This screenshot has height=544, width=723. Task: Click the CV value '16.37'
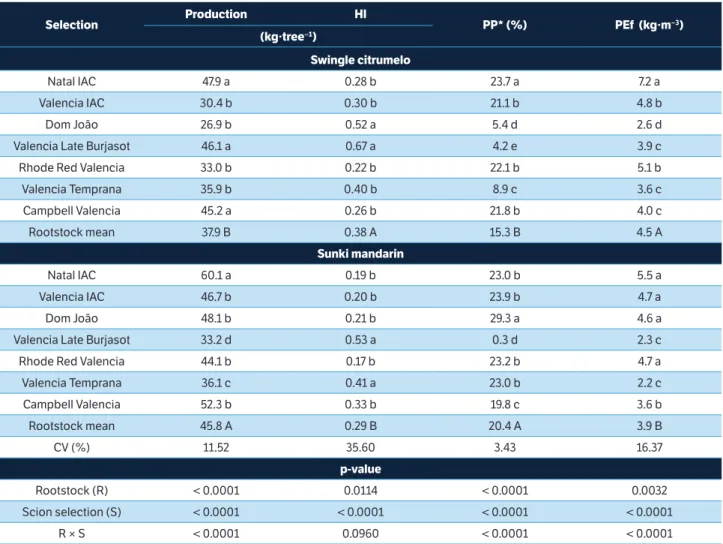(649, 447)
